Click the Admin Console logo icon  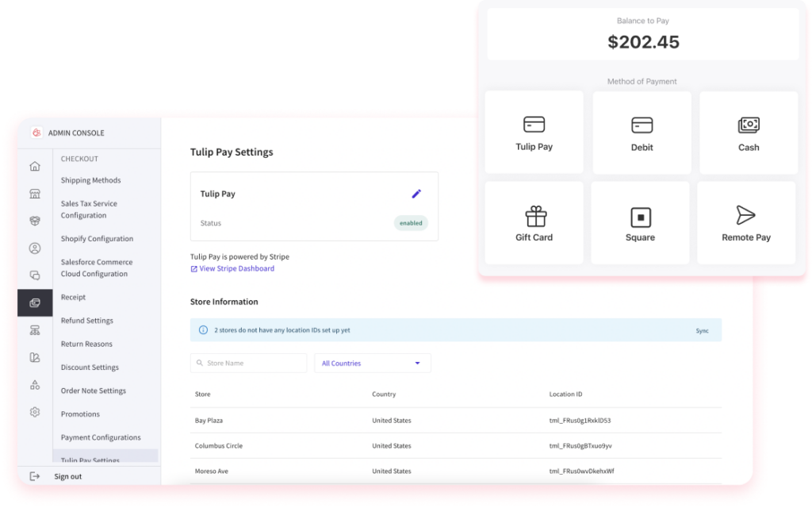pos(36,133)
